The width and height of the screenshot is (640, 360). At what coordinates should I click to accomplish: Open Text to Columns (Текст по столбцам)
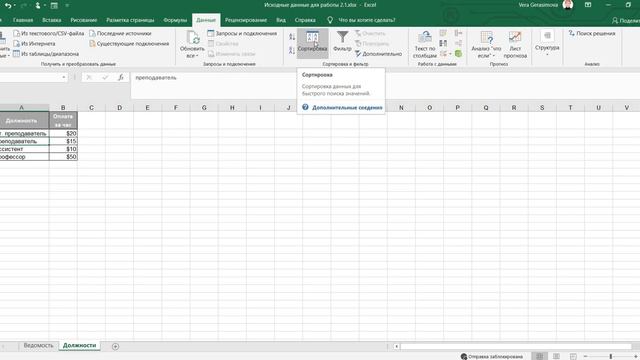pos(424,44)
